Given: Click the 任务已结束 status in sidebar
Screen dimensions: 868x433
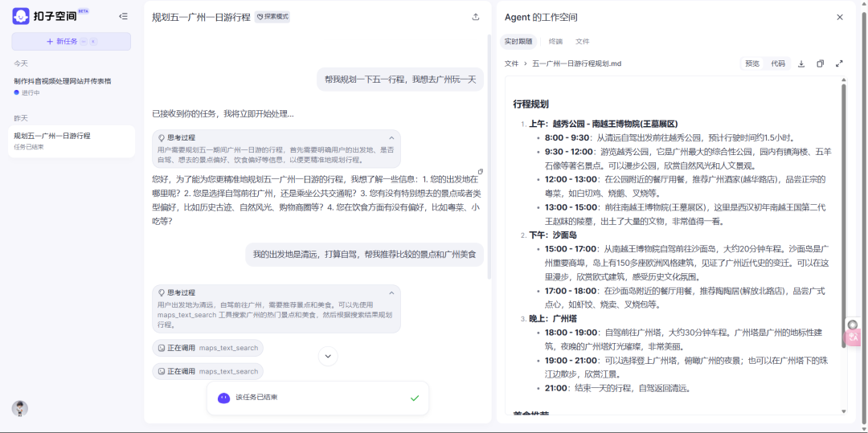Looking at the screenshot, I should click(29, 146).
